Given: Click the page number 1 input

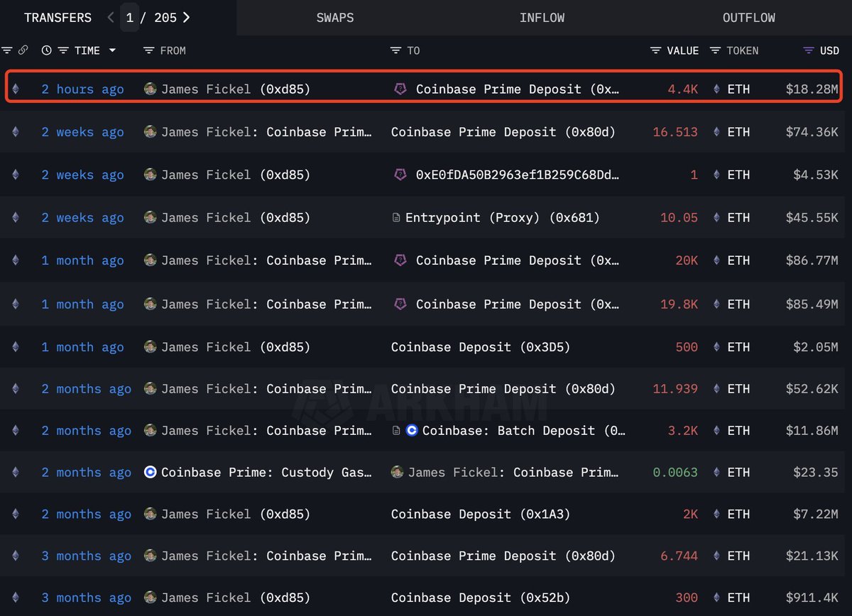Looking at the screenshot, I should click(x=130, y=18).
